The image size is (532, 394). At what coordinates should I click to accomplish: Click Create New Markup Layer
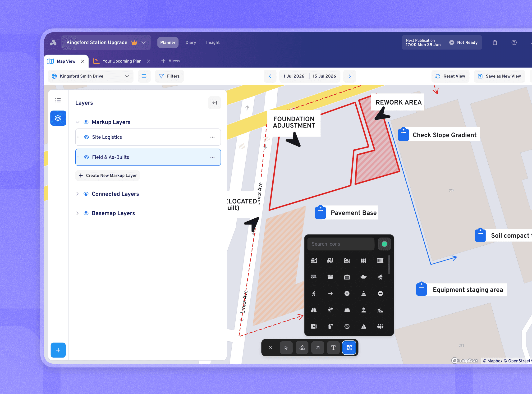click(x=108, y=175)
